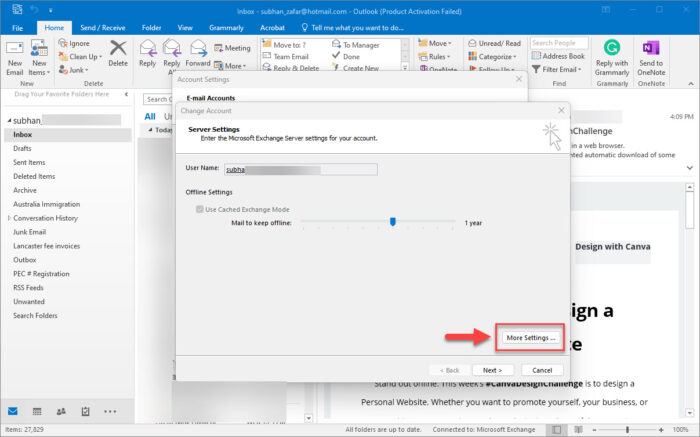Select the RSS Feeds folder
700x437 pixels.
click(28, 287)
